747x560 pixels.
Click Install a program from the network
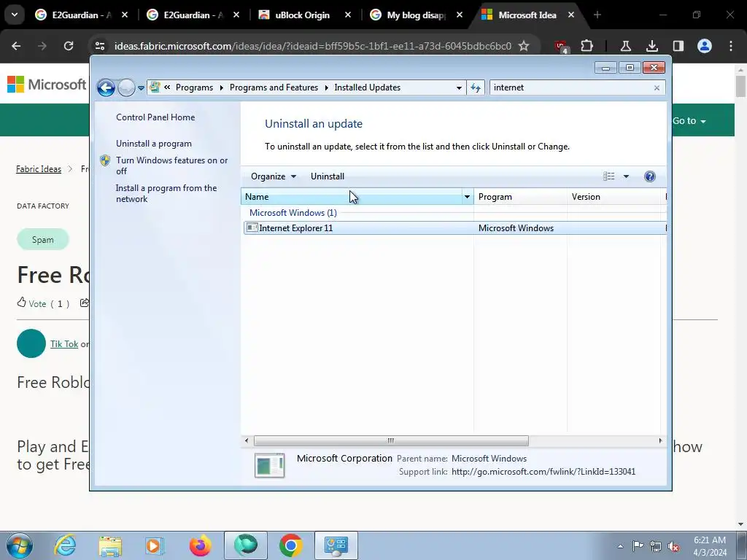pos(166,193)
